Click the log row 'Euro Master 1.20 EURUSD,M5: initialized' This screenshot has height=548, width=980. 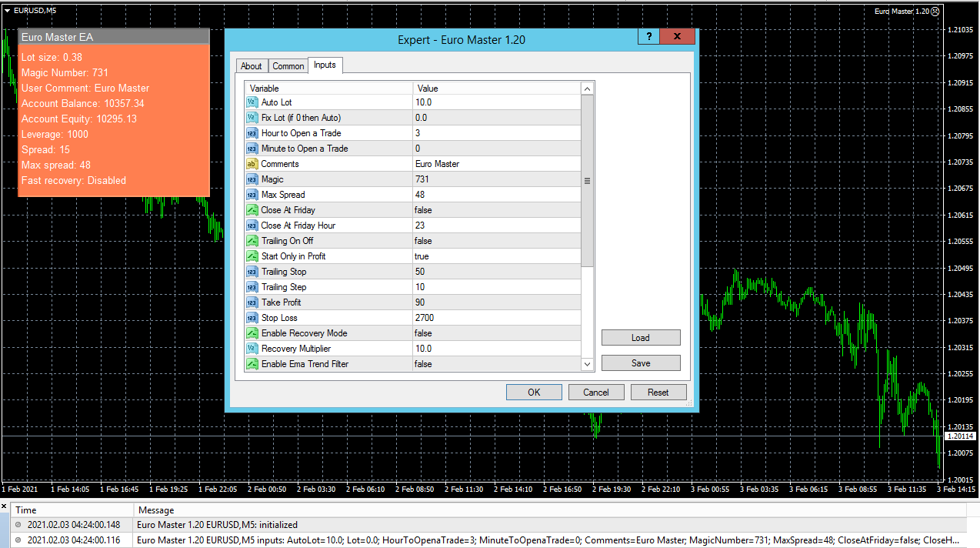pos(490,525)
